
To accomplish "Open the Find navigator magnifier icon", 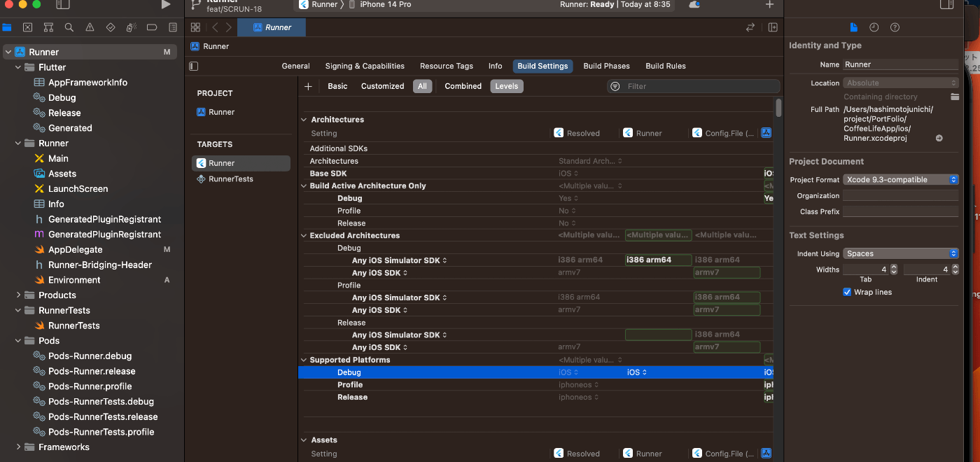I will click(x=69, y=27).
